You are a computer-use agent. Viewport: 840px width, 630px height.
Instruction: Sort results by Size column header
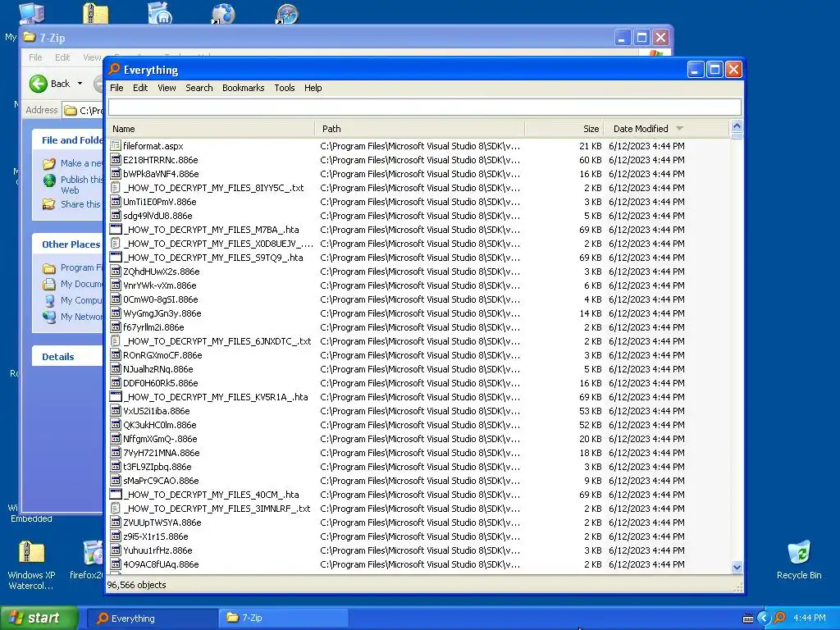click(564, 129)
